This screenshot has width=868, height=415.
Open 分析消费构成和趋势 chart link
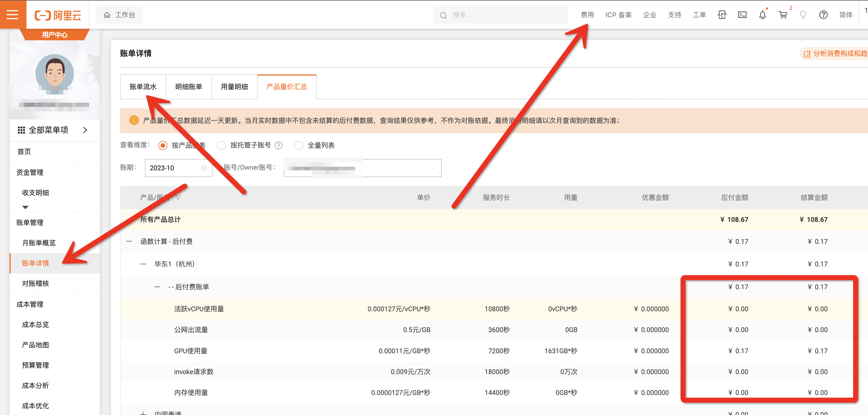pyautogui.click(x=834, y=54)
